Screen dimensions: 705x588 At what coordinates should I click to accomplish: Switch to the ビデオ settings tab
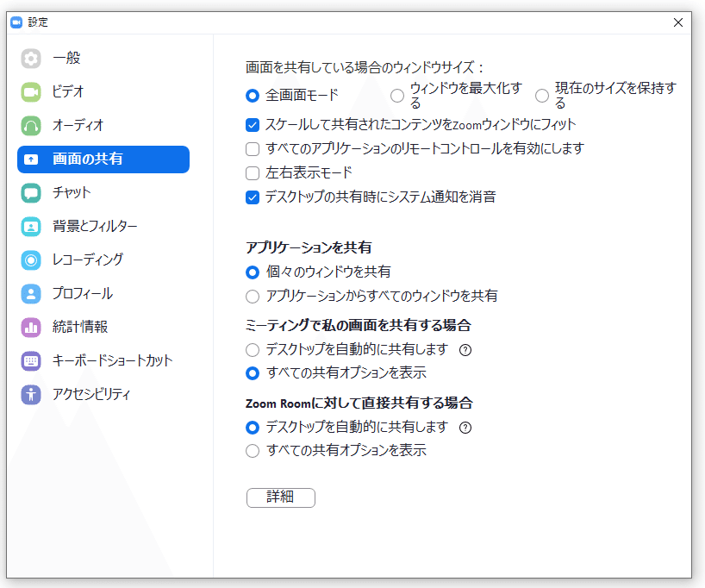coord(103,92)
